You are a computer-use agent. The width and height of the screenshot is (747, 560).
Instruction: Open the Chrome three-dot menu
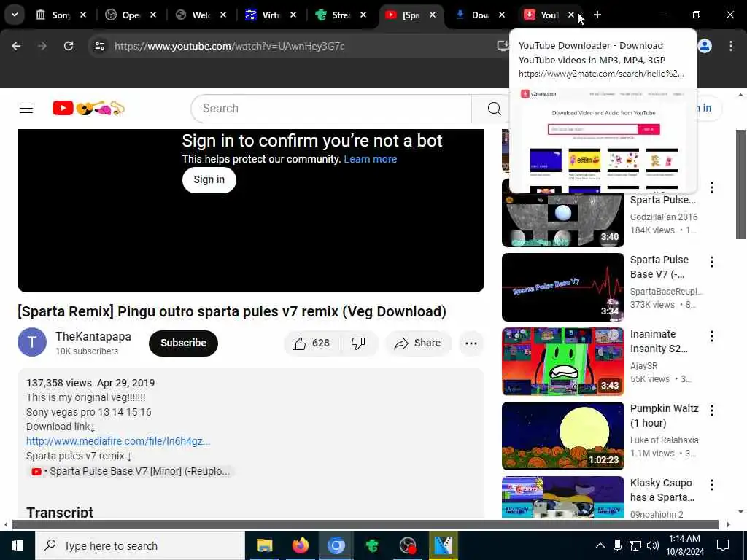pos(731,46)
